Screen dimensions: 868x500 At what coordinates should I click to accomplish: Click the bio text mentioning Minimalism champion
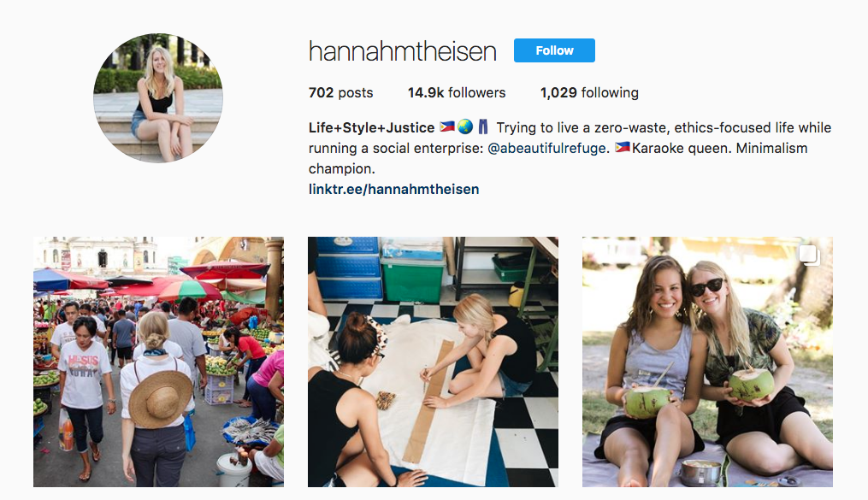pyautogui.click(x=558, y=158)
